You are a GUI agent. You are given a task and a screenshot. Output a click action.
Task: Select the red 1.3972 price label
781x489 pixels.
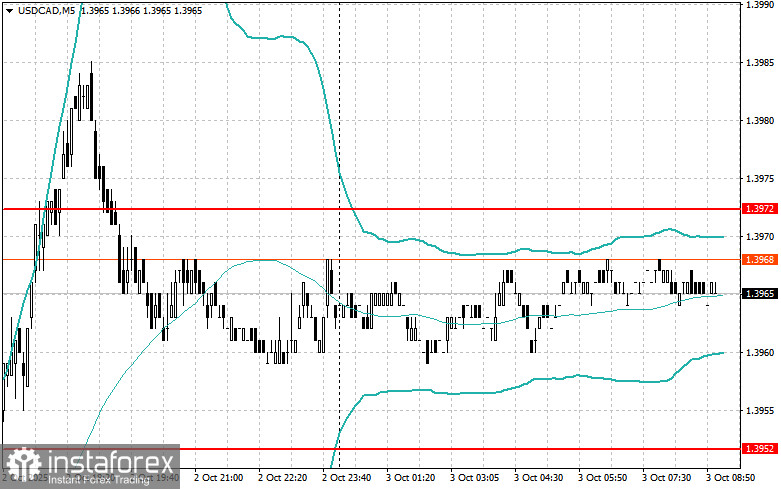coord(760,209)
